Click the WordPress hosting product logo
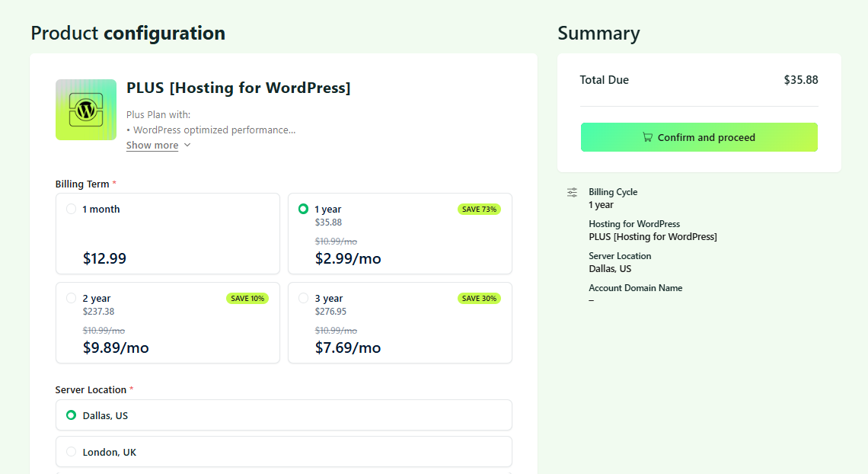The width and height of the screenshot is (868, 474). pos(86,110)
